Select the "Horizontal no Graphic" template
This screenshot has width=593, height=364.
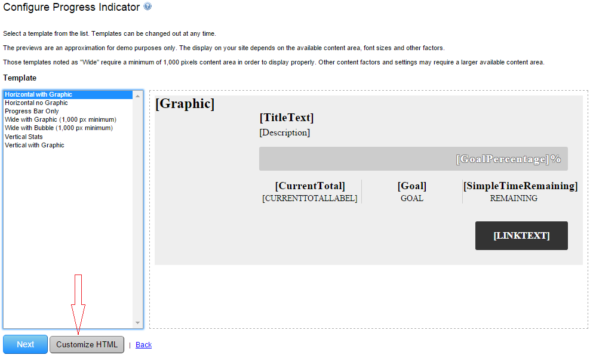click(37, 103)
